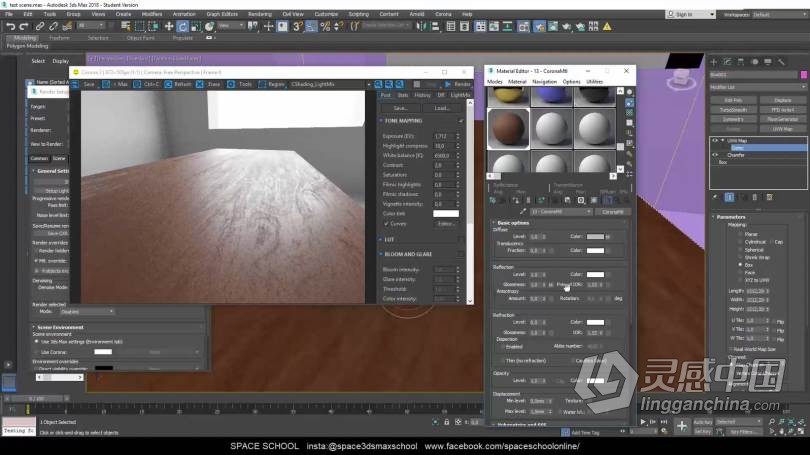The width and height of the screenshot is (810, 455).
Task: Select Spherical mapping radio button
Action: click(740, 250)
